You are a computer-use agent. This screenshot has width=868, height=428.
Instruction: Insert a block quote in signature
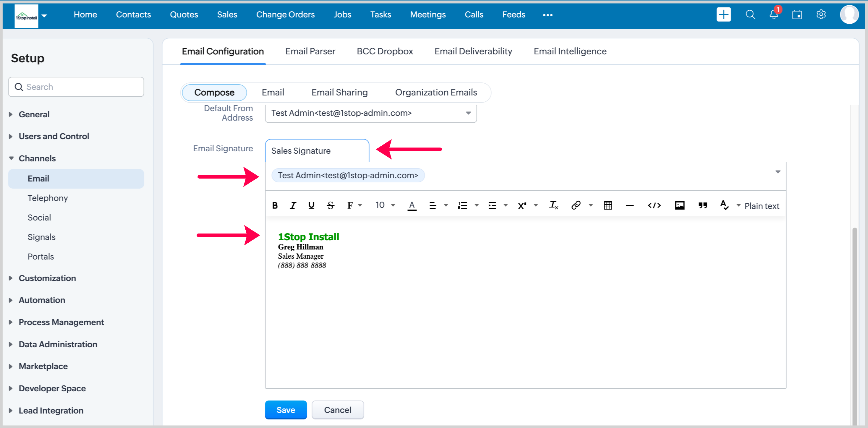click(x=702, y=205)
